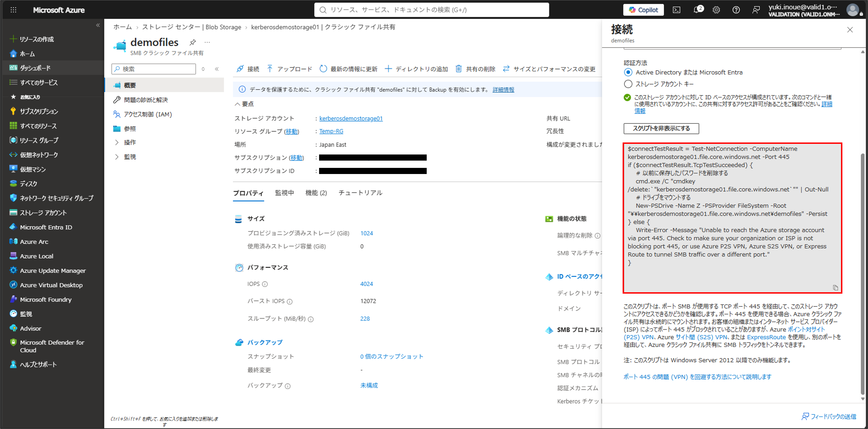The width and height of the screenshot is (868, 429).
Task: Open ポート 445 の問題 (VPN) help link
Action: (x=697, y=377)
